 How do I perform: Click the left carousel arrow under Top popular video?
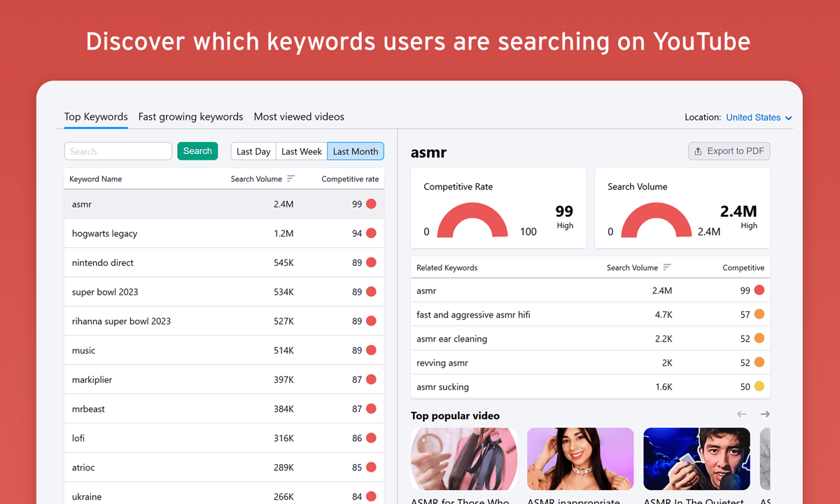[x=741, y=414]
